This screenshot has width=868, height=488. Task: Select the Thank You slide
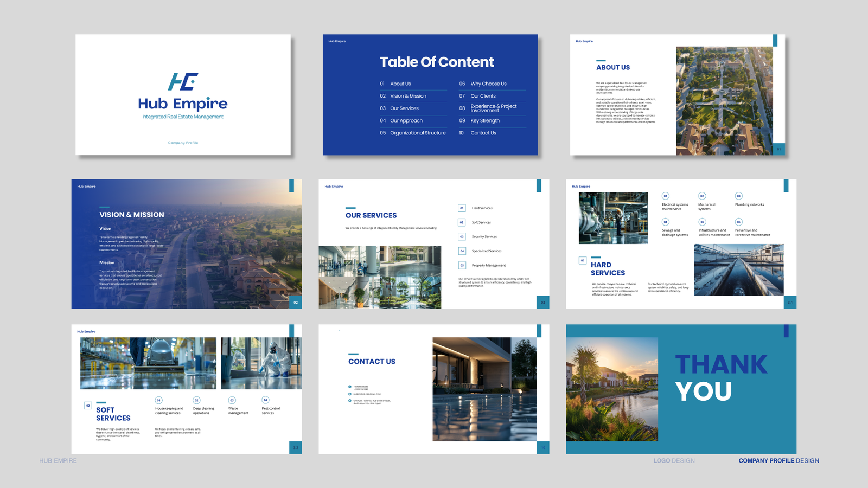click(x=681, y=389)
